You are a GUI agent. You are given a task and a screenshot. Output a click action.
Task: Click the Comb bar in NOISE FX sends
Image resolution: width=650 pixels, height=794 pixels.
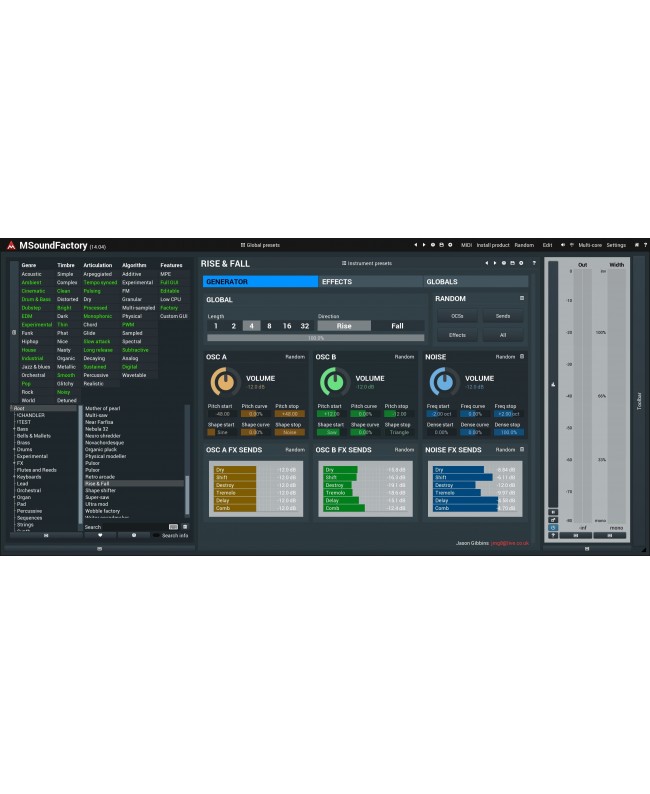475,508
